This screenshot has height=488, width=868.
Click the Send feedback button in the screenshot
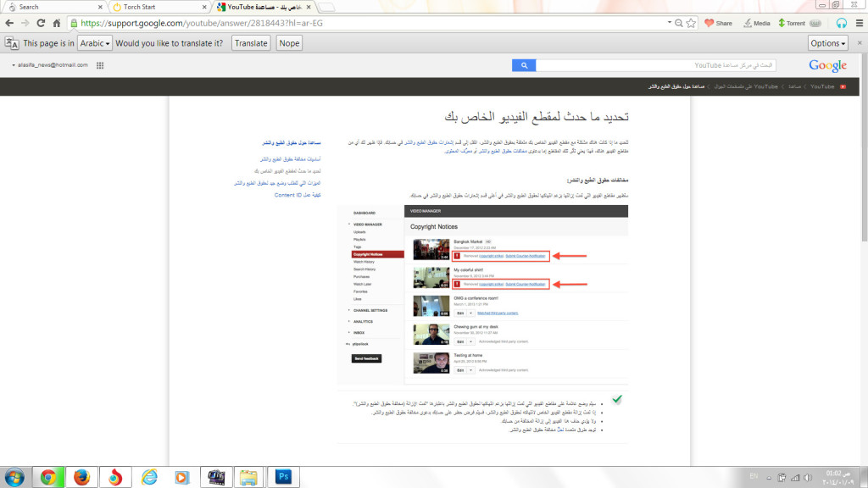[366, 358]
